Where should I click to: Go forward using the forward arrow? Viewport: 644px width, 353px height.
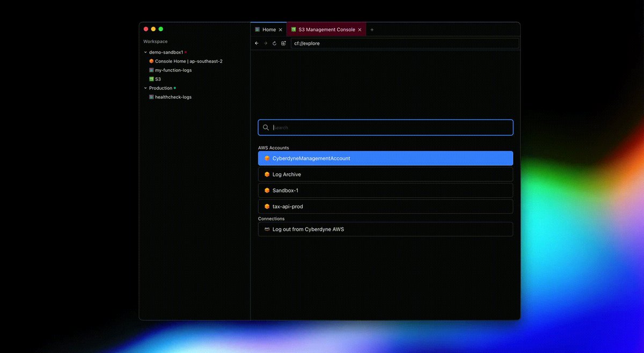265,43
